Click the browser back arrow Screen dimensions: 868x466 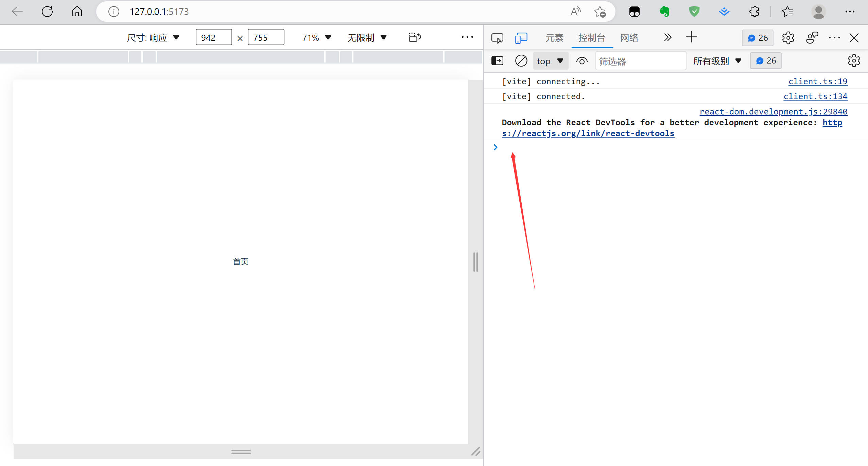pos(17,12)
